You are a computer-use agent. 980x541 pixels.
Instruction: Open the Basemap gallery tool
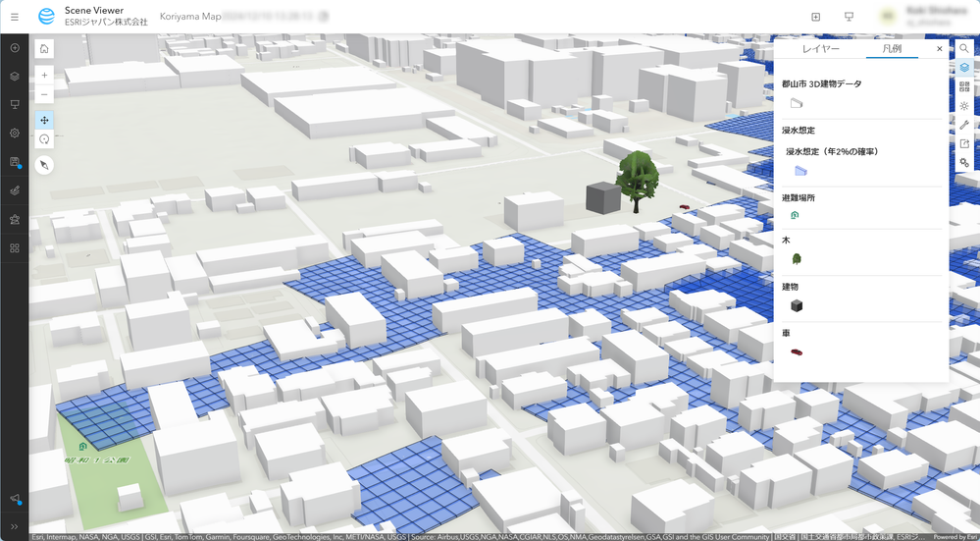[964, 87]
